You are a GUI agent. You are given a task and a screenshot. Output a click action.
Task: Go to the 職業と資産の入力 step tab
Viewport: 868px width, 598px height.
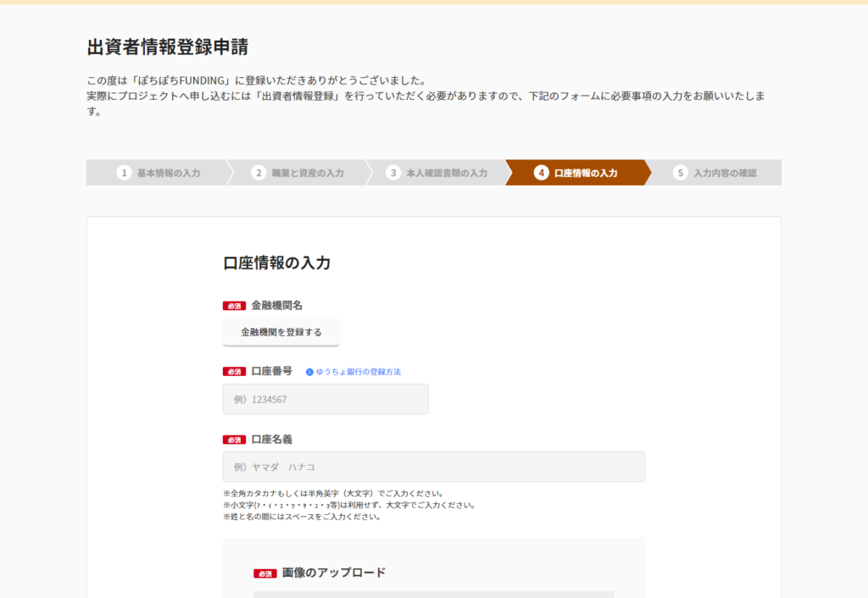298,173
